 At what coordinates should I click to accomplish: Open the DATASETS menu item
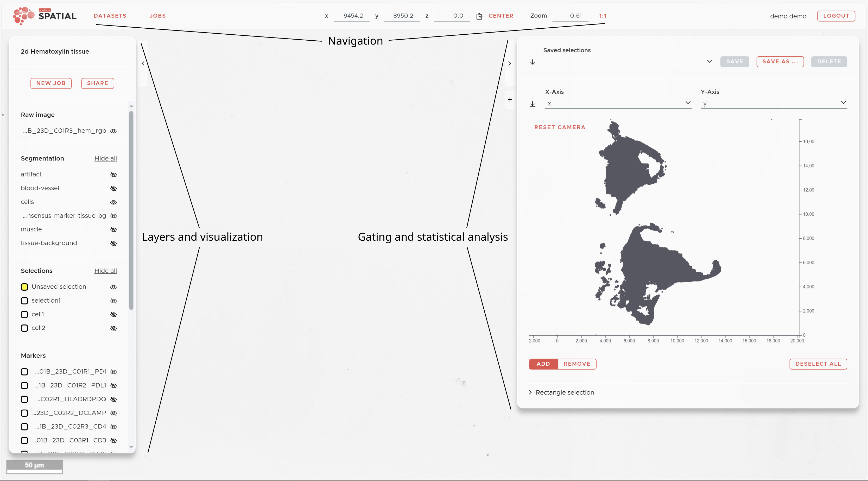tap(110, 16)
